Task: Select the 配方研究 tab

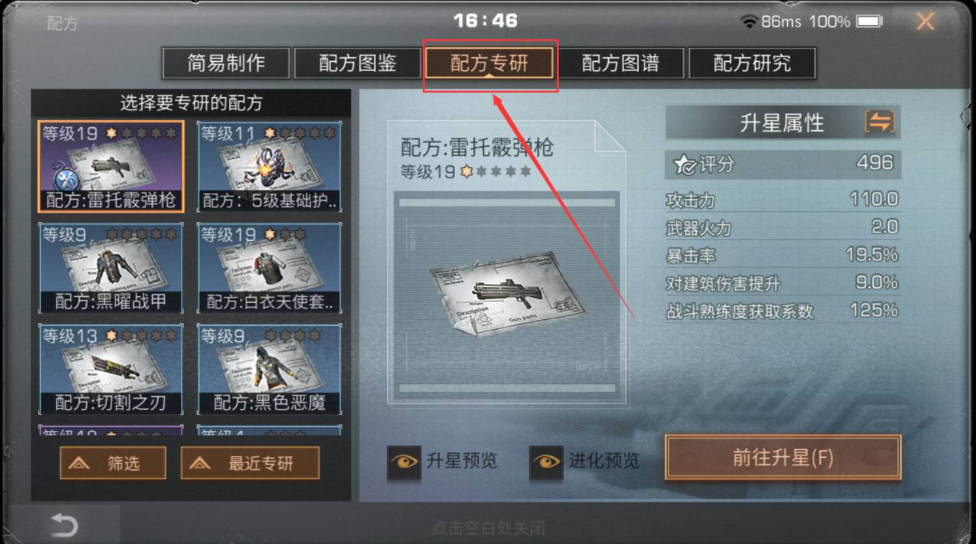Action: pos(752,63)
